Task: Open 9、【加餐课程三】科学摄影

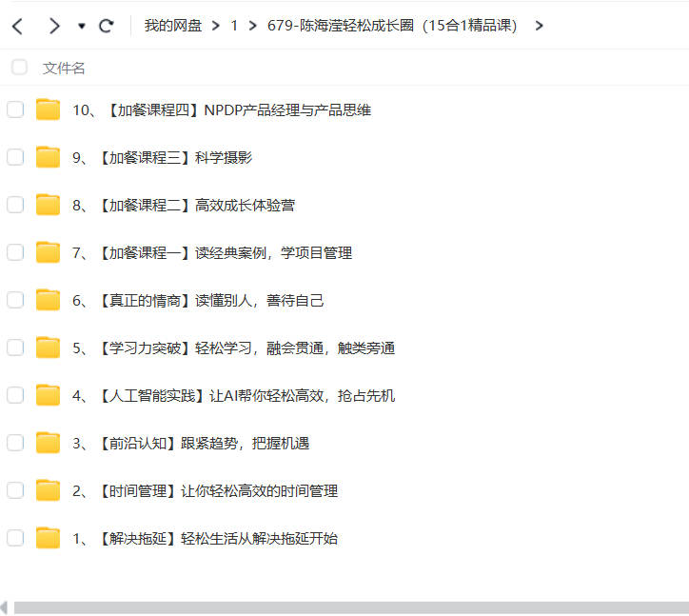Action: 163,157
